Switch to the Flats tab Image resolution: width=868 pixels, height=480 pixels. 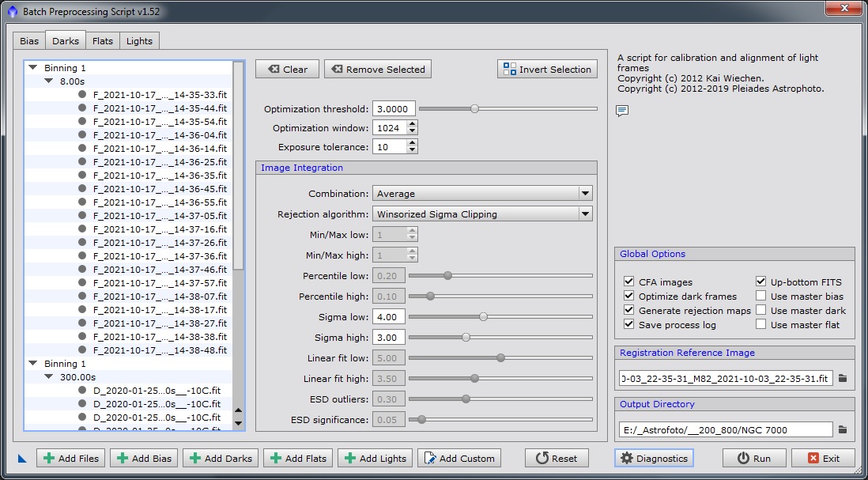pyautogui.click(x=103, y=41)
